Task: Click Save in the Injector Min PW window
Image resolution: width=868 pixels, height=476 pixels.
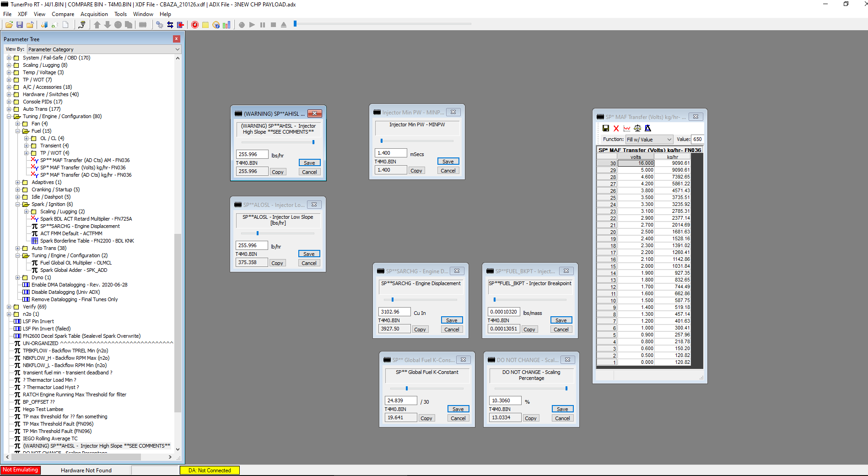Action: tap(448, 162)
